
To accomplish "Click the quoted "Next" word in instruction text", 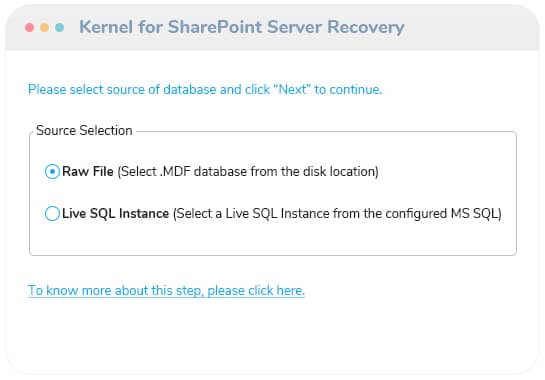I will [292, 89].
